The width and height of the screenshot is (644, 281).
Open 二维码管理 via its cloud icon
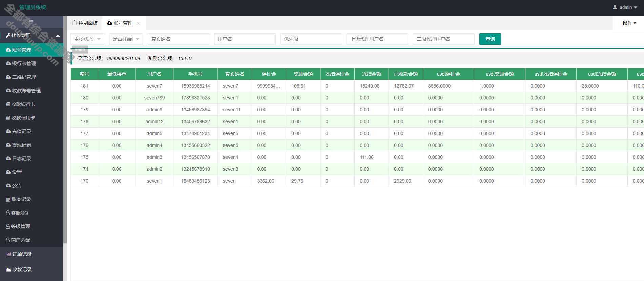tap(8, 77)
